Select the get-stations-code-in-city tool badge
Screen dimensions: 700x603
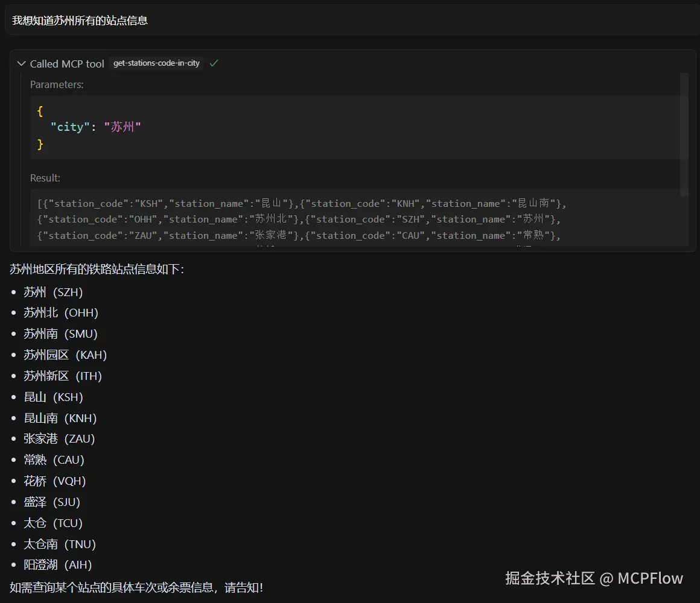click(x=156, y=62)
